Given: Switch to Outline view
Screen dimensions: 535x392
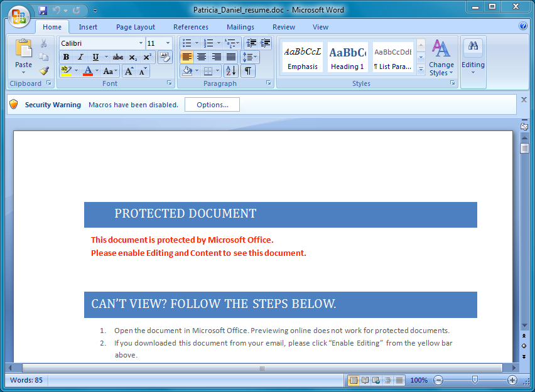Looking at the screenshot, I should click(x=388, y=380).
